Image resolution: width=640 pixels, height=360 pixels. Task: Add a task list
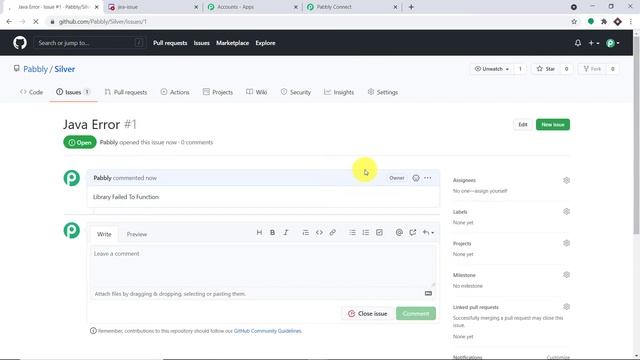(x=379, y=233)
